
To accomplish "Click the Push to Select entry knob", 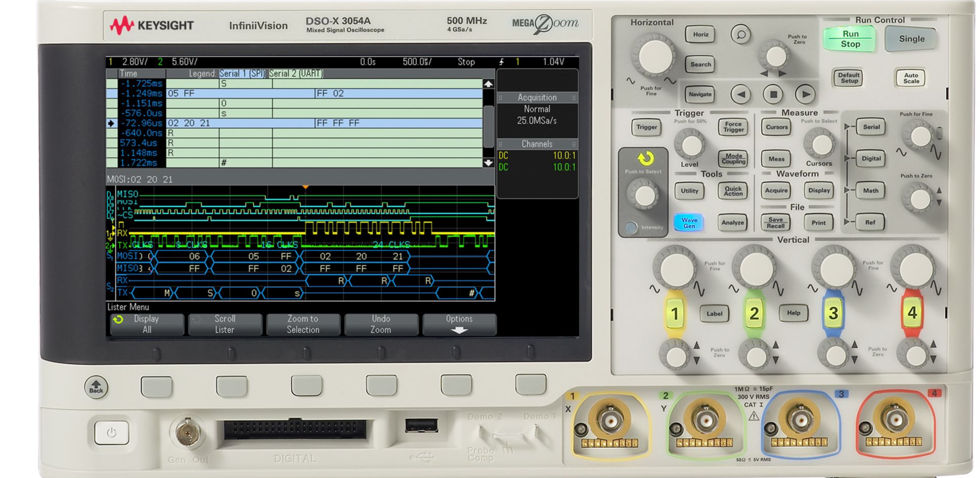I will 643,195.
